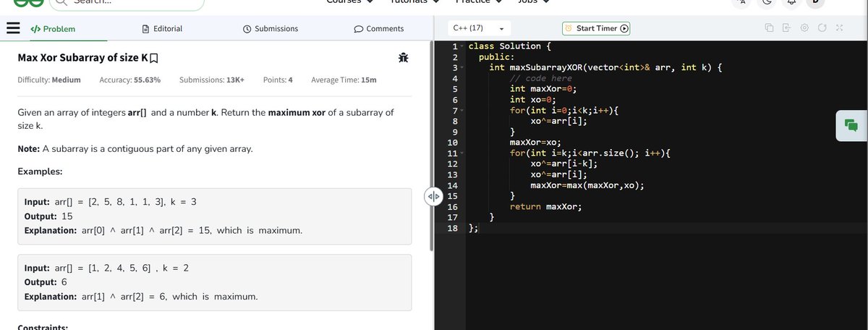Click the 'Output: 6' line
The height and width of the screenshot is (330, 868).
[46, 282]
